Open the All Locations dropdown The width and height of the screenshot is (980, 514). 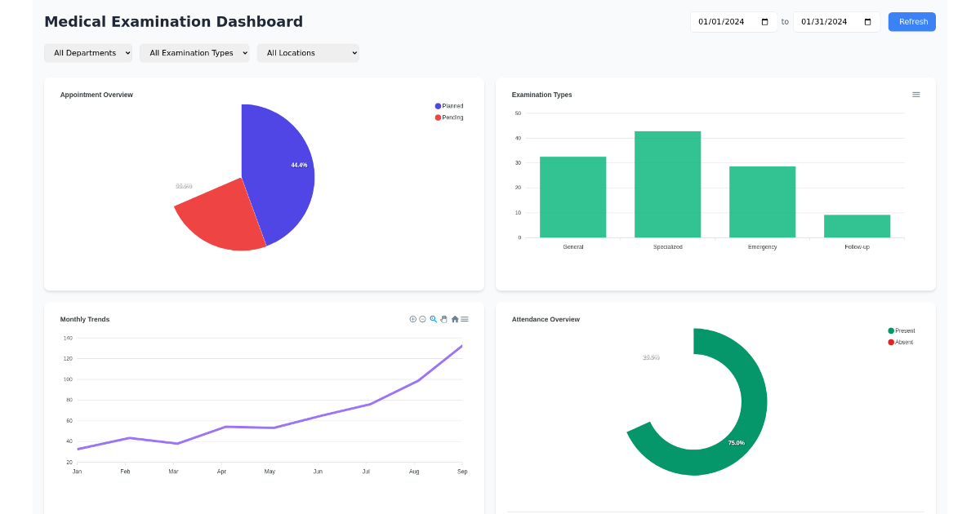(308, 52)
